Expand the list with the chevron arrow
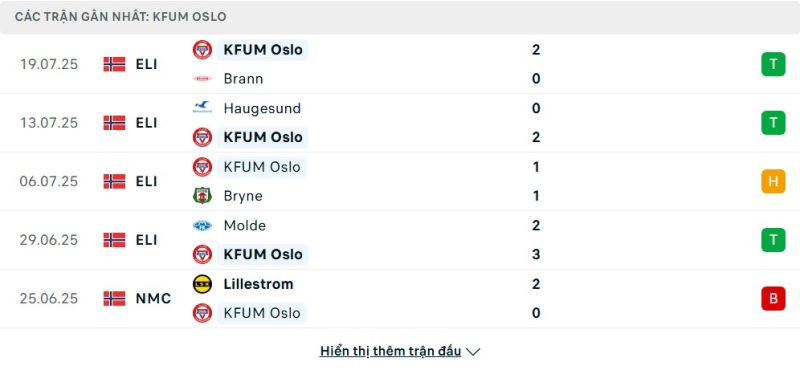The image size is (800, 374). tap(473, 352)
